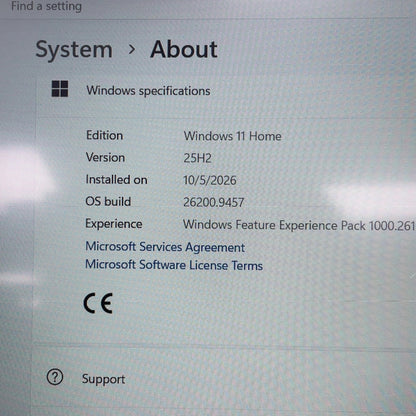Click the 'OS build' label
This screenshot has height=416, width=416.
(108, 202)
